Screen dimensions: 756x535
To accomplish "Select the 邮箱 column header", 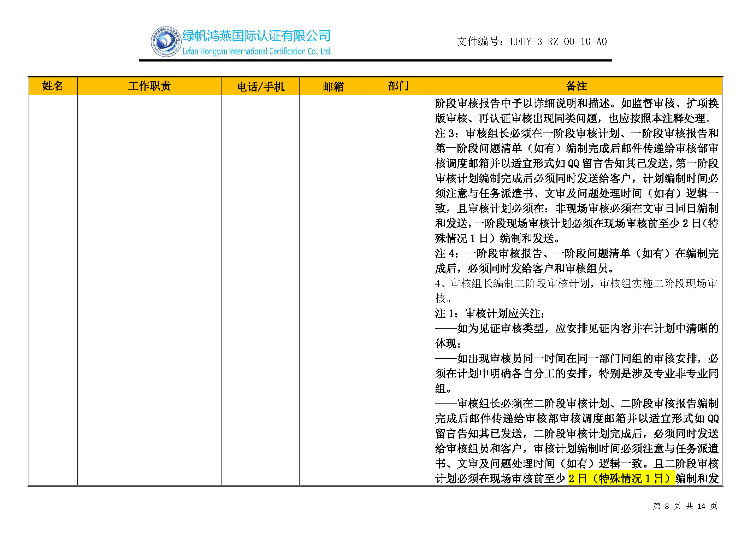I will [333, 87].
